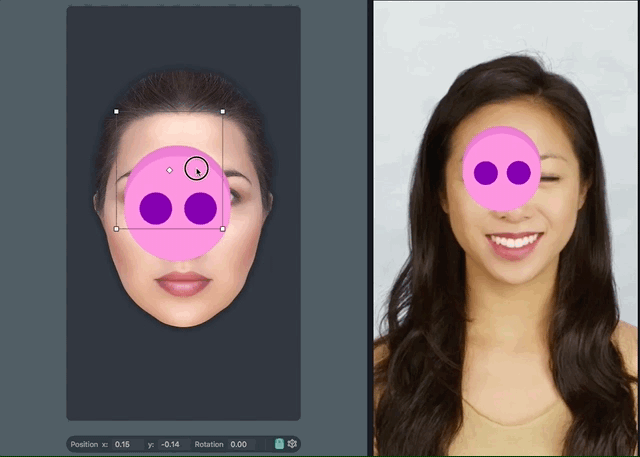Select top-right bounding box handle
Viewport: 640px width, 457px height.
click(222, 112)
